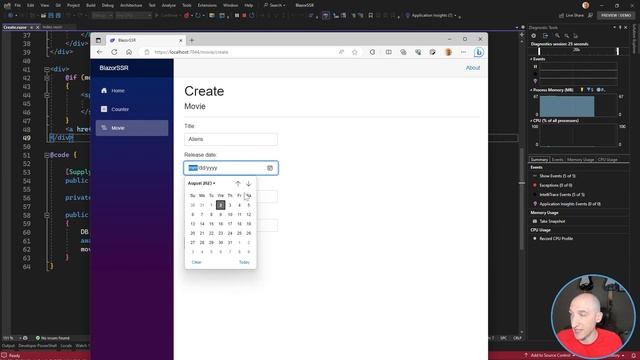Open calendar picker icon in Release date
This screenshot has height=360, width=640.
click(x=270, y=168)
